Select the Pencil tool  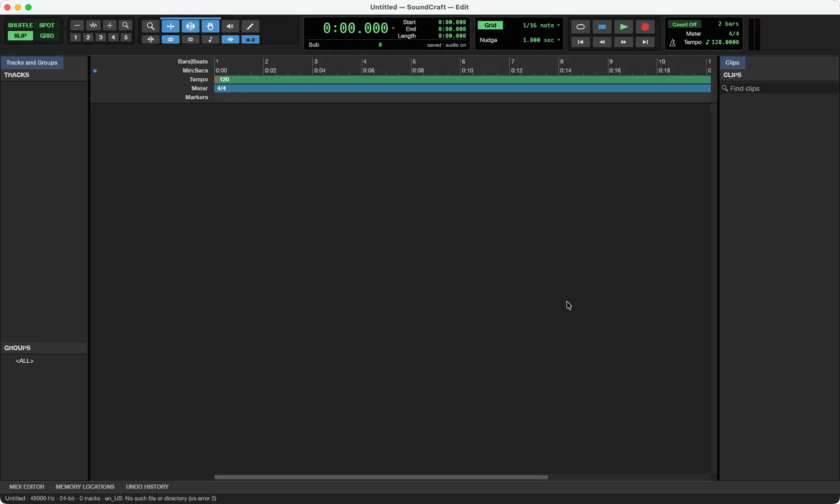(x=250, y=27)
